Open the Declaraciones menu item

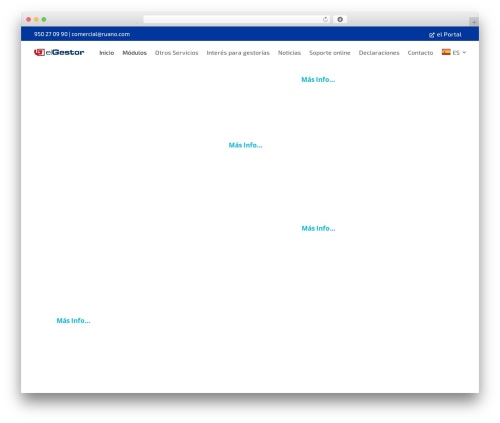379,53
